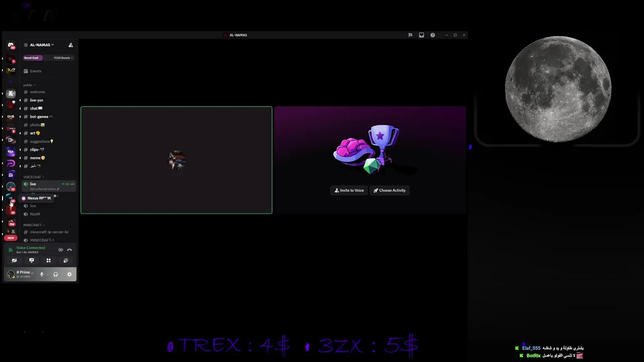
Task: Open the soundboard icon
Action: click(65, 260)
